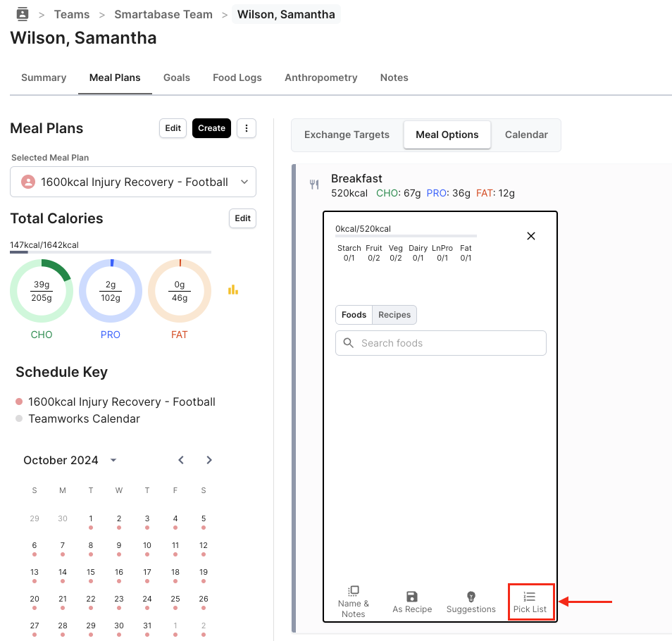Select the Meal Plans tab

tap(115, 77)
